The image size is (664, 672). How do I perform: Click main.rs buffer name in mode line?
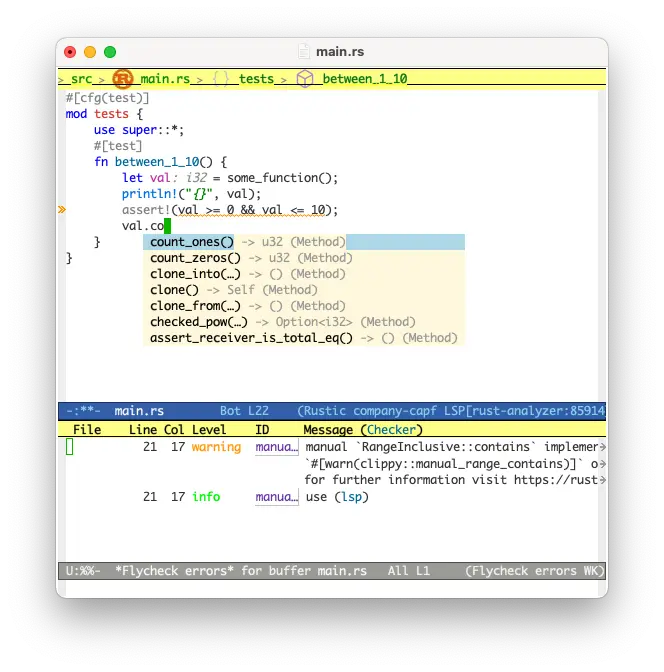[x=139, y=411]
